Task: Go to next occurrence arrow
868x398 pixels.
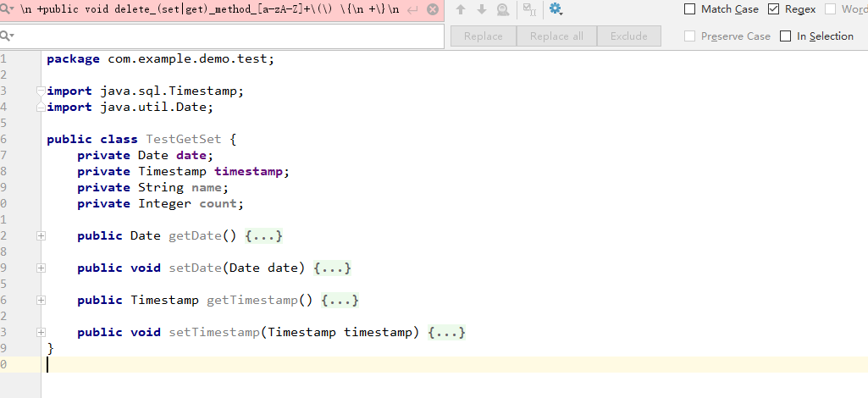Action: point(481,9)
